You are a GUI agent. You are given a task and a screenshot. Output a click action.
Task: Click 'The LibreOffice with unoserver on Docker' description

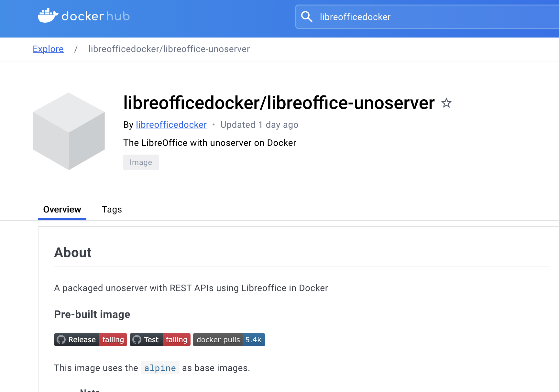(210, 143)
